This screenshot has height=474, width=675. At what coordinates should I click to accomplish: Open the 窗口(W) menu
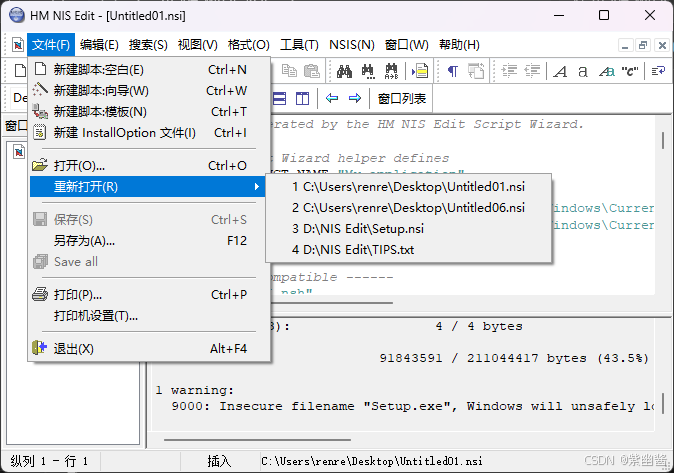point(407,45)
